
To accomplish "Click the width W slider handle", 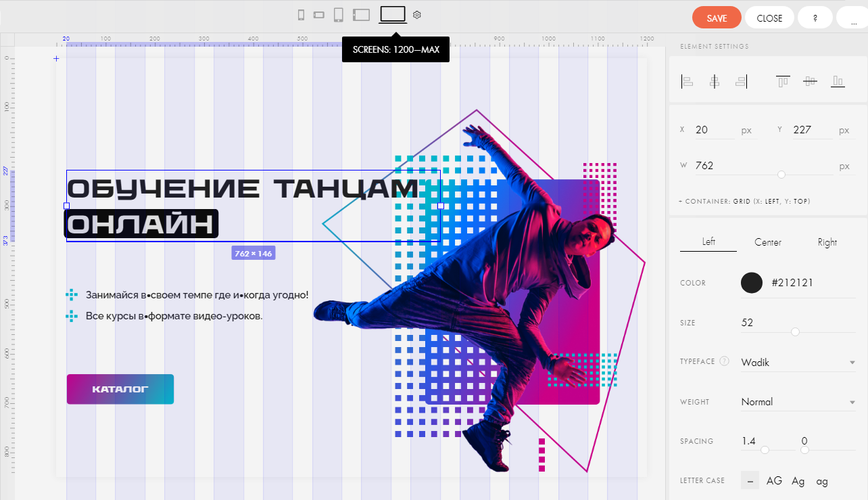I will (x=781, y=175).
